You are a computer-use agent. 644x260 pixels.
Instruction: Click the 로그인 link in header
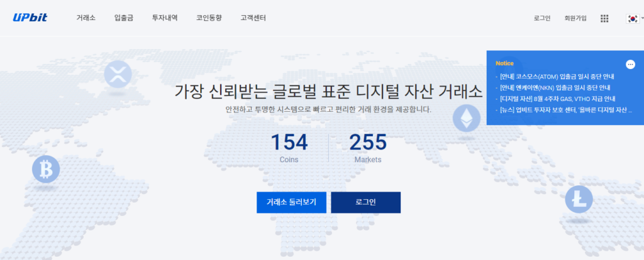coord(541,19)
